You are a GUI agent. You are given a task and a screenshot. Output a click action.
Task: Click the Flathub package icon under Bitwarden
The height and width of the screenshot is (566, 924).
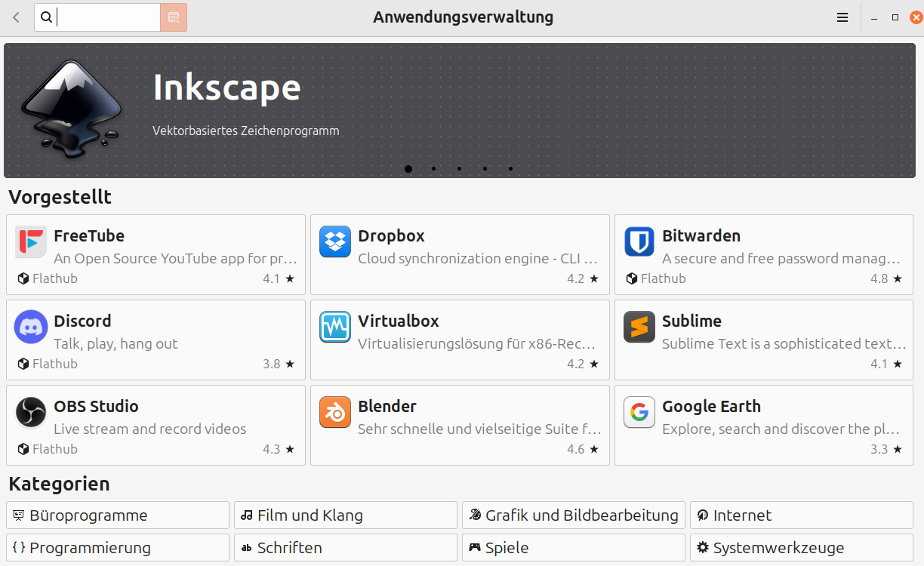point(632,278)
